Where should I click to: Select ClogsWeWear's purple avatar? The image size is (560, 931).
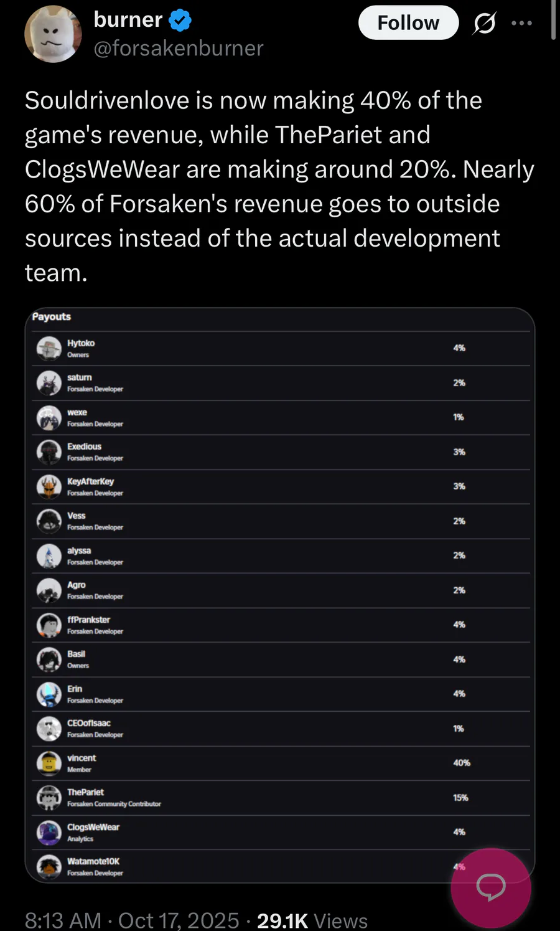pyautogui.click(x=49, y=832)
